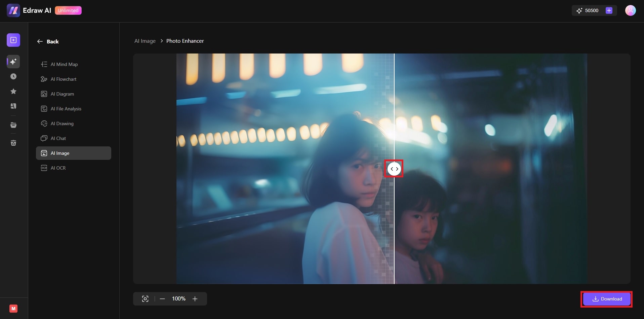Select AI Chat in the menu
The image size is (644, 319).
tap(73, 138)
